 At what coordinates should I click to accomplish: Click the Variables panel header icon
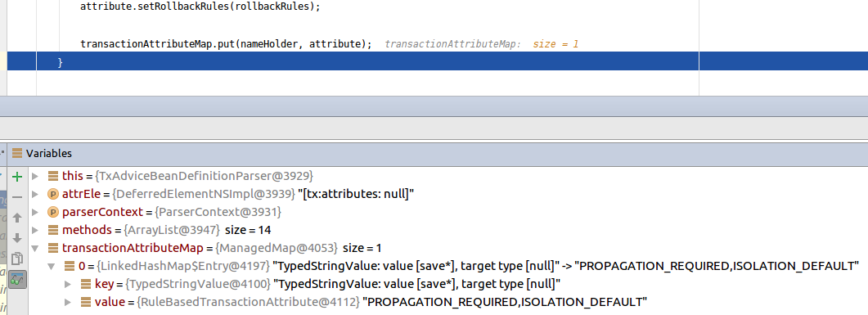16,153
